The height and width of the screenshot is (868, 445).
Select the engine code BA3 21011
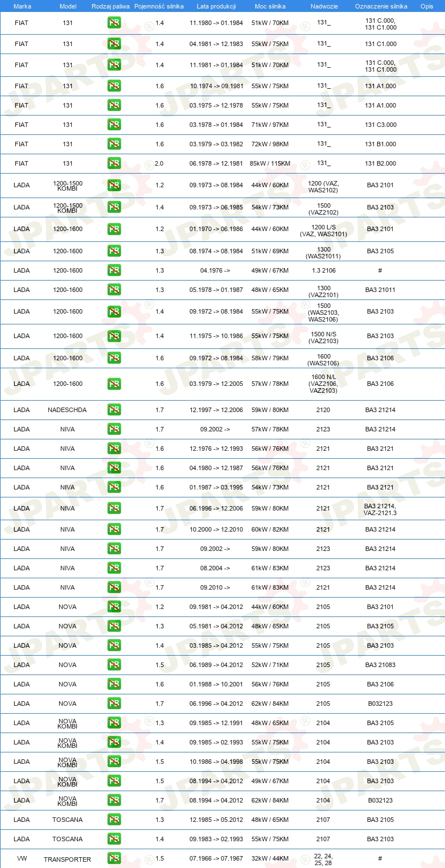pyautogui.click(x=381, y=290)
